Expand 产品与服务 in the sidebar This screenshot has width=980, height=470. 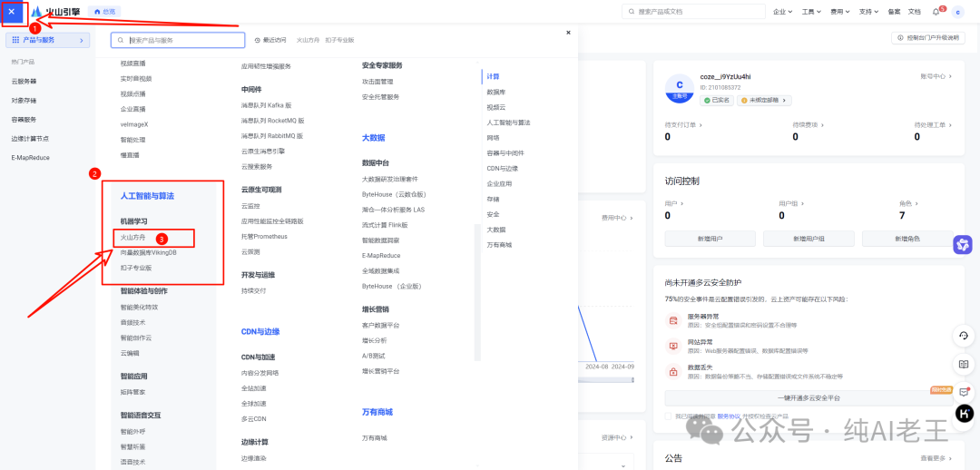(47, 40)
